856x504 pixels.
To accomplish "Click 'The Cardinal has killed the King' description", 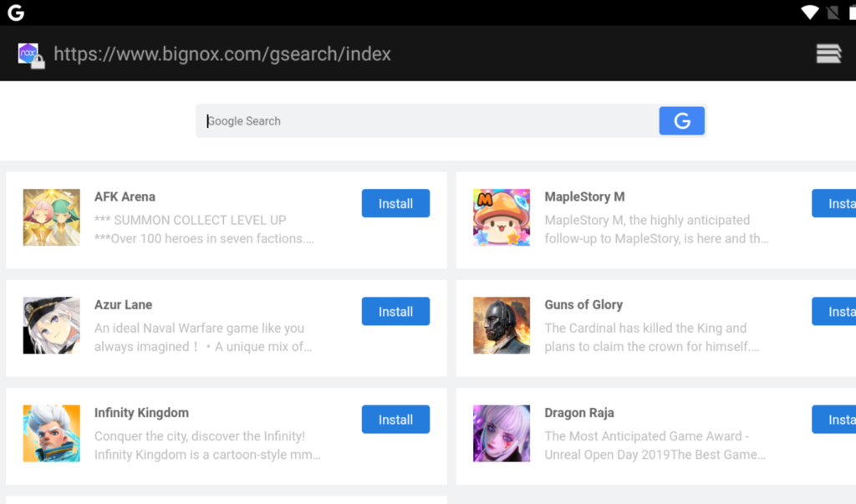I will coord(652,338).
